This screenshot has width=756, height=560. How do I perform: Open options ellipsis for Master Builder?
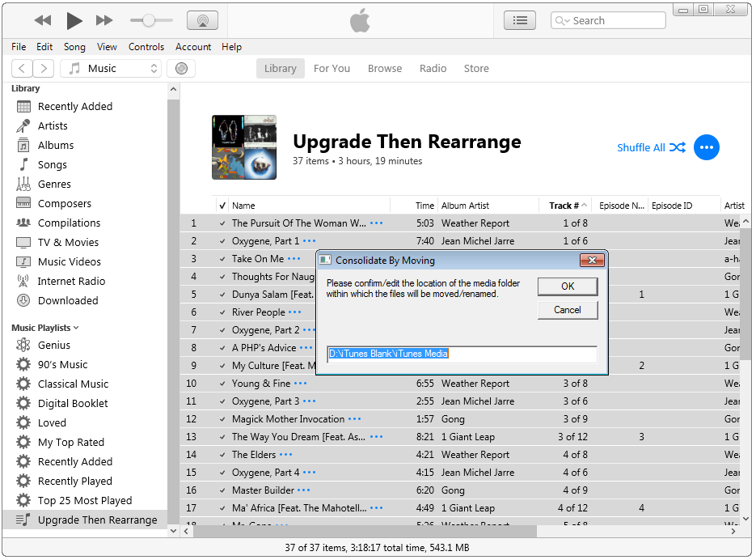304,490
